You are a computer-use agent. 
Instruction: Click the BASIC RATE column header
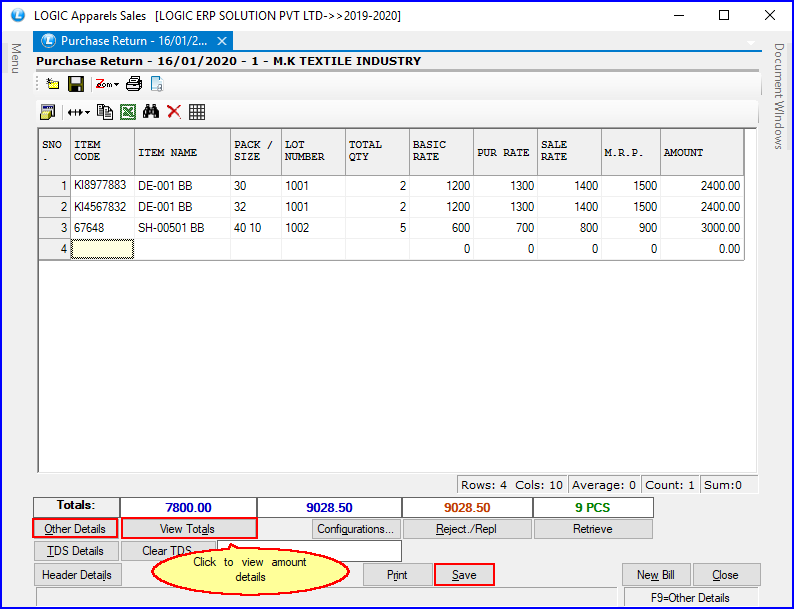pos(442,152)
